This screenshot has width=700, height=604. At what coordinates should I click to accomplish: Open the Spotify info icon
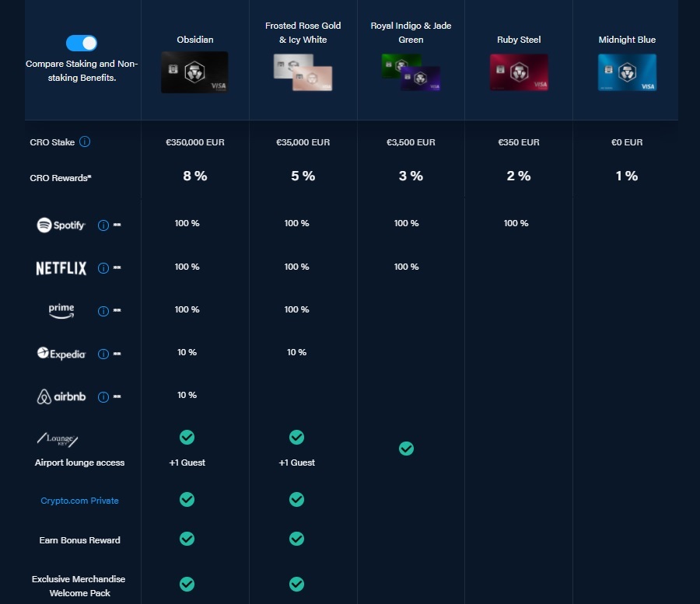click(x=103, y=225)
